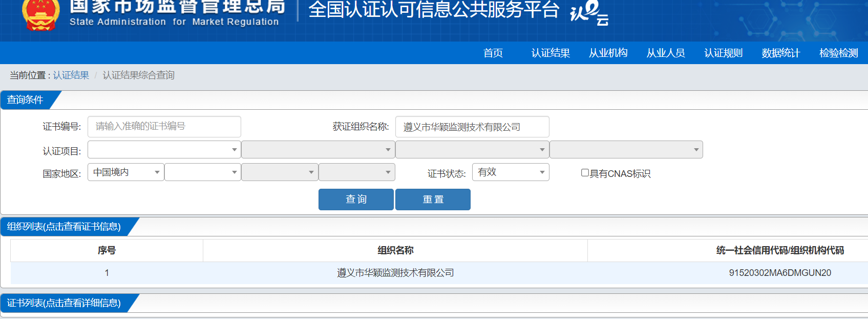Click the 证书编号 input field
This screenshot has width=868, height=319.
[x=164, y=127]
